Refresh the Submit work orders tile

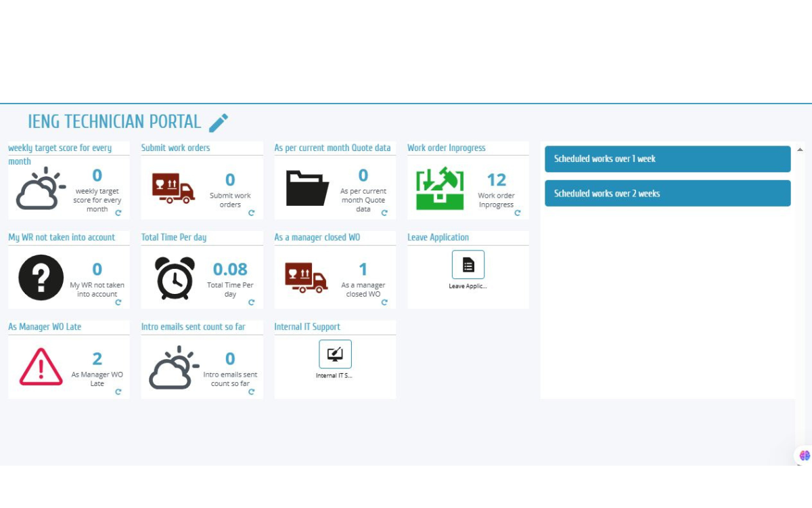pyautogui.click(x=251, y=213)
